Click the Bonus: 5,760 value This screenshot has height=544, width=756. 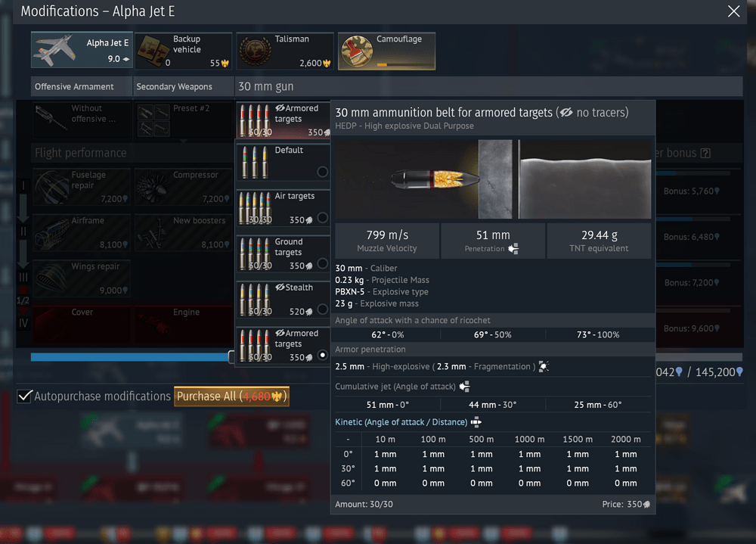pyautogui.click(x=692, y=191)
